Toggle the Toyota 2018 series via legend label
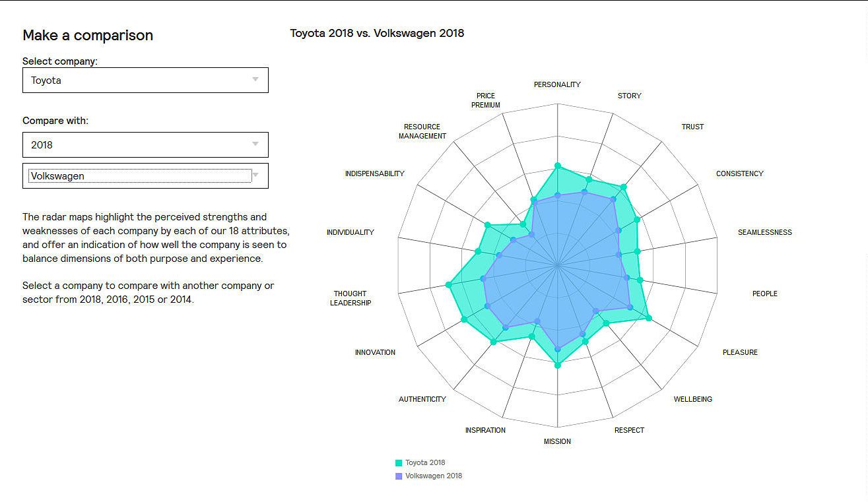This screenshot has height=502, width=868. (425, 463)
